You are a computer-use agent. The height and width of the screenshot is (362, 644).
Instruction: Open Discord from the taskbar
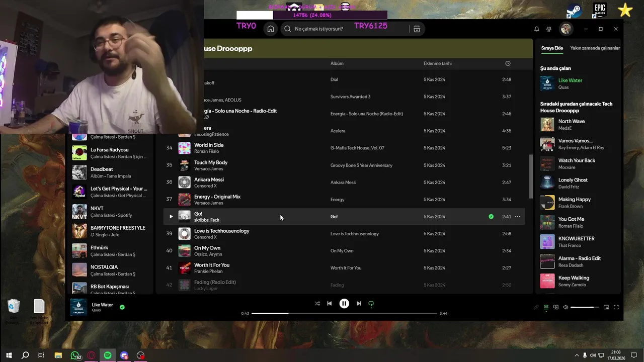(124, 355)
